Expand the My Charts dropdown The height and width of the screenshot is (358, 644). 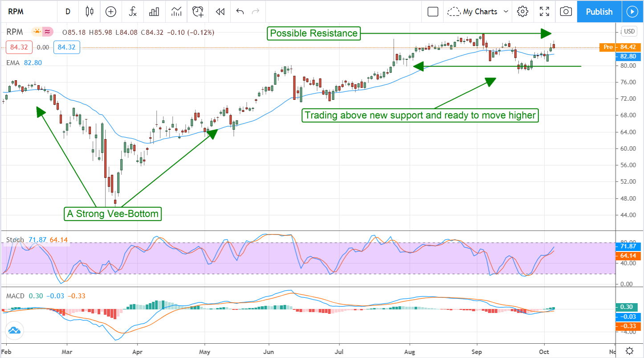[x=477, y=12]
